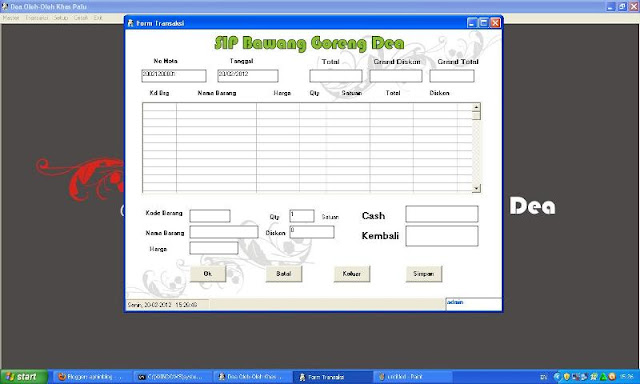The width and height of the screenshot is (640, 384).
Task: Click the Form Transaksi title bar icon
Action: (131, 23)
